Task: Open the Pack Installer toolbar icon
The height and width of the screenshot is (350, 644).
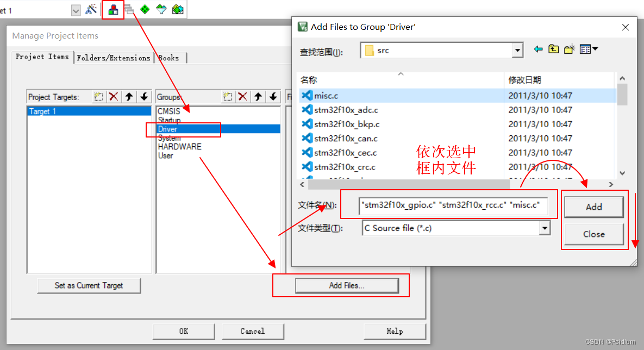Action: coord(178,9)
